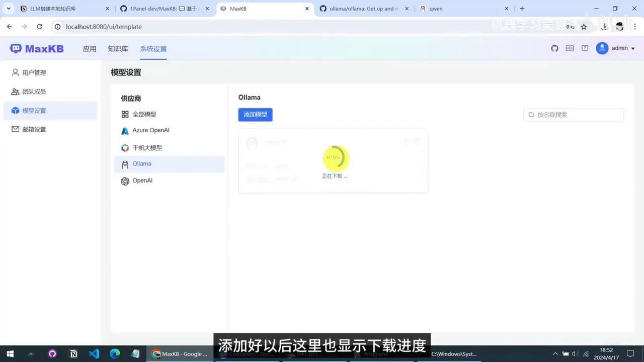Click the volume icon in system tray
The height and width of the screenshot is (362, 644).
click(x=575, y=354)
